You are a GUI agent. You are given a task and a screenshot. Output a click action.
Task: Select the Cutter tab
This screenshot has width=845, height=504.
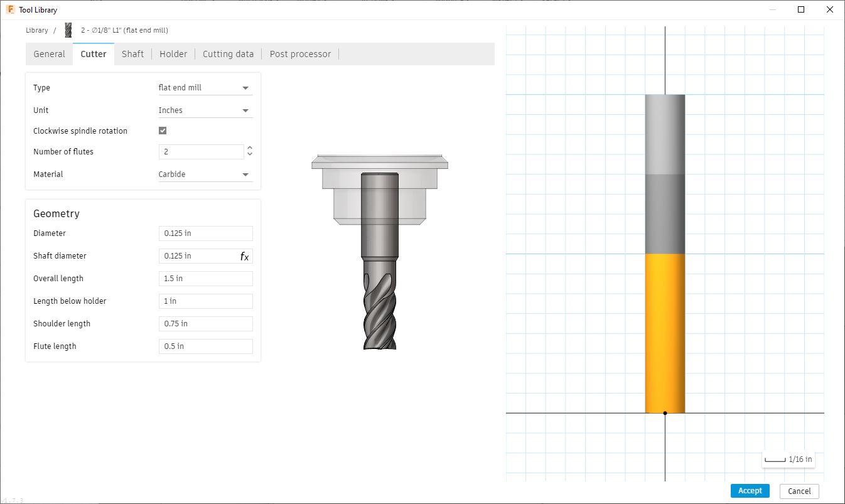click(x=94, y=54)
